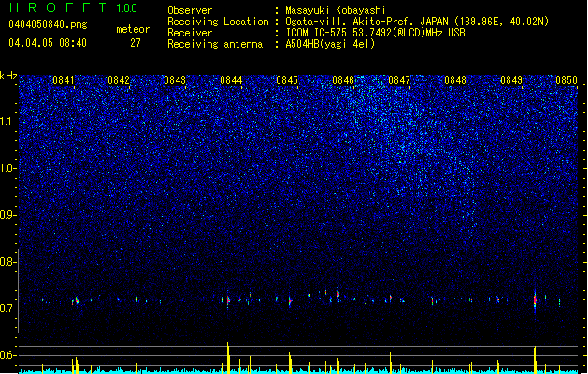Click the 0849 time tick label

point(511,80)
